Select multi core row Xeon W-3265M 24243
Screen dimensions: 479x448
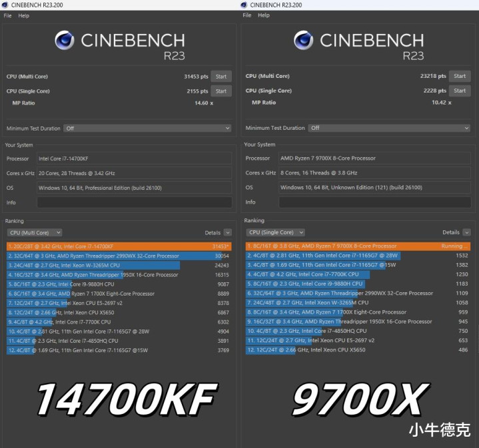coord(119,266)
